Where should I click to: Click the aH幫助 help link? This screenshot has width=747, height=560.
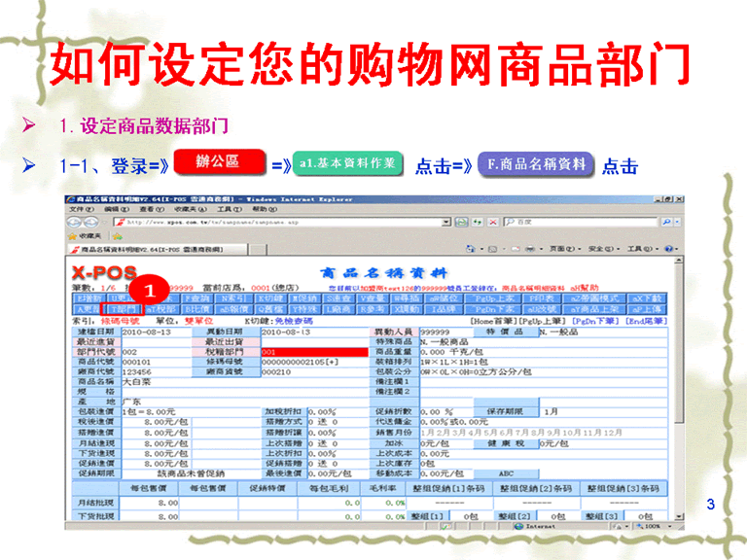point(584,288)
